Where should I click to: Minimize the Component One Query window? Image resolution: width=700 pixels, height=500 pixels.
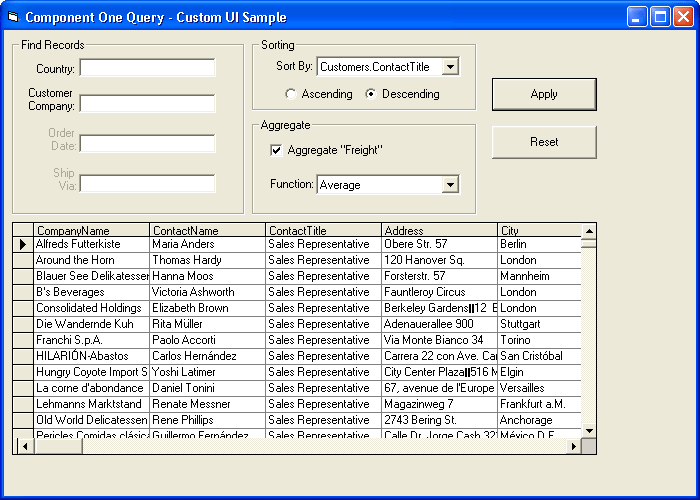[x=638, y=17]
